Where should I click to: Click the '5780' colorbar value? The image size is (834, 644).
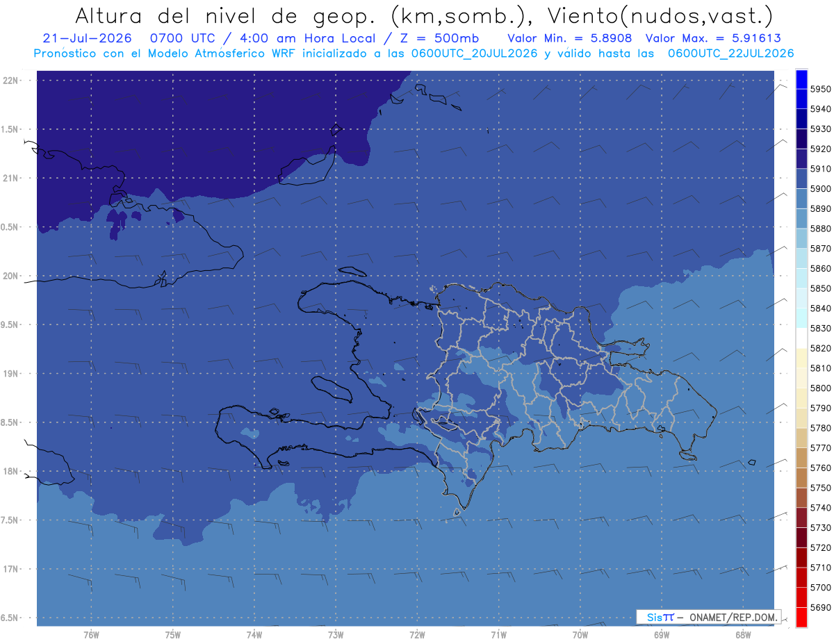point(820,428)
